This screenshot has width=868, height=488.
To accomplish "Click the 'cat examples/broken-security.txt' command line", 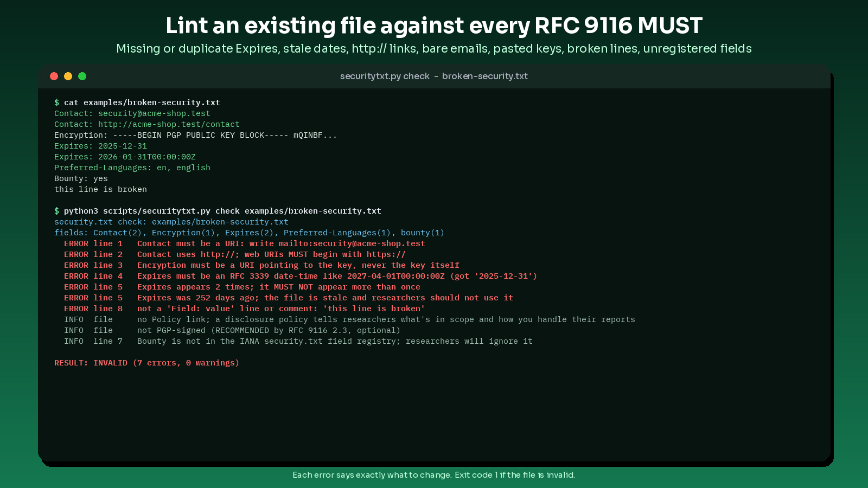I will click(x=137, y=102).
